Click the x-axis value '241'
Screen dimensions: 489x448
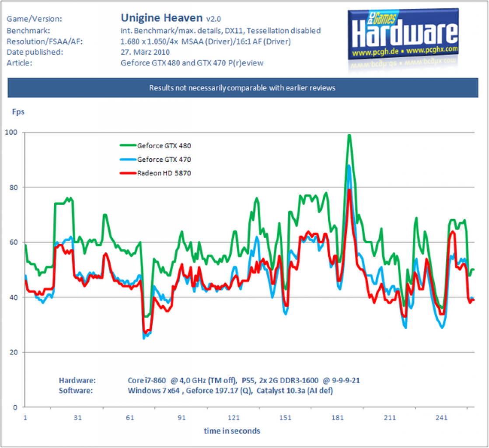pyautogui.click(x=441, y=417)
